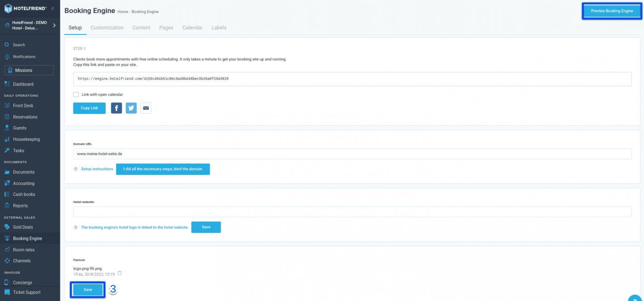The width and height of the screenshot is (644, 301).
Task: Switch to the Labels tab
Action: [x=219, y=28]
